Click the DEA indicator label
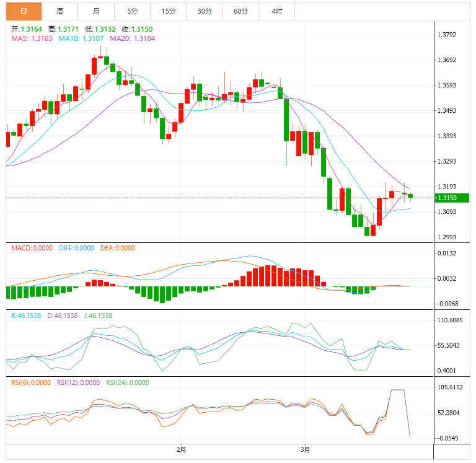This screenshot has height=463, width=476. coord(118,248)
